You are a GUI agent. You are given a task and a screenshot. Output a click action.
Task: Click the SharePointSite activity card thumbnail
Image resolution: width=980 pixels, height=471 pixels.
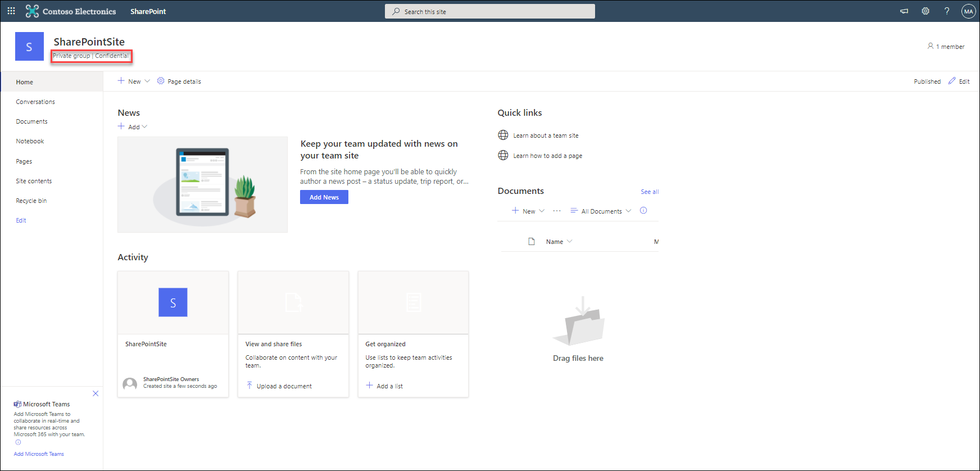(x=173, y=302)
